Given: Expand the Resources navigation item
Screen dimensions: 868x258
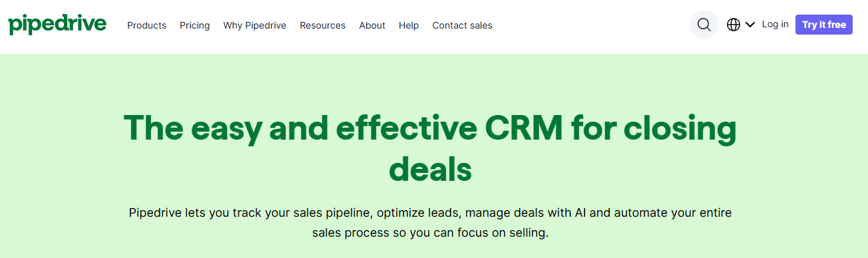Looking at the screenshot, I should click(323, 25).
